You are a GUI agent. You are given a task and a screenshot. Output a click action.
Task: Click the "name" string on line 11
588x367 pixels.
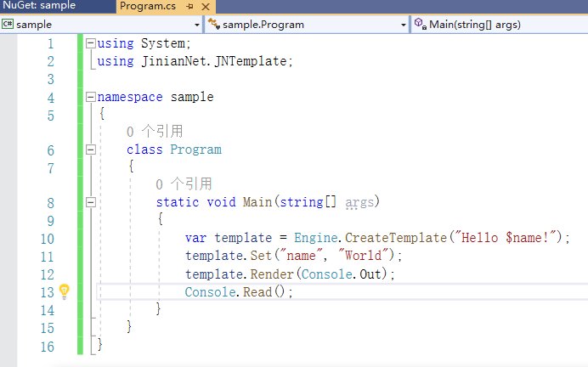click(x=301, y=256)
